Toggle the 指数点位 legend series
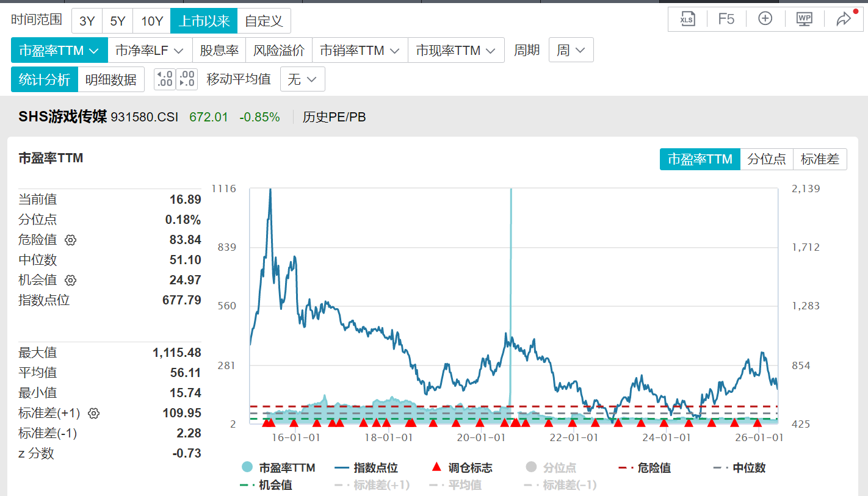Image resolution: width=868 pixels, height=496 pixels. pyautogui.click(x=366, y=468)
